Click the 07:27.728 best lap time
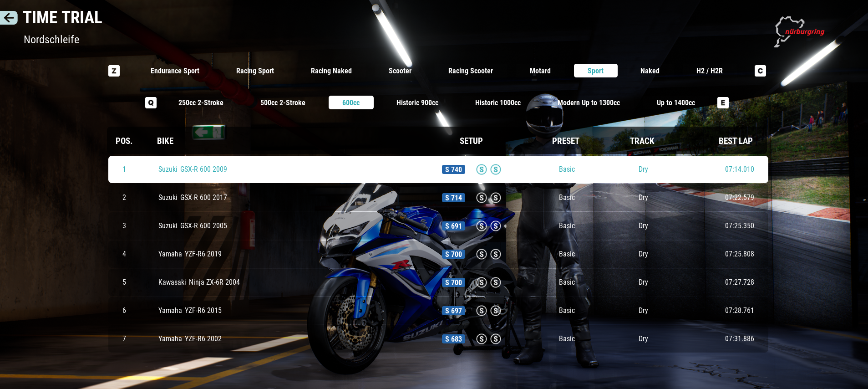 (x=740, y=282)
